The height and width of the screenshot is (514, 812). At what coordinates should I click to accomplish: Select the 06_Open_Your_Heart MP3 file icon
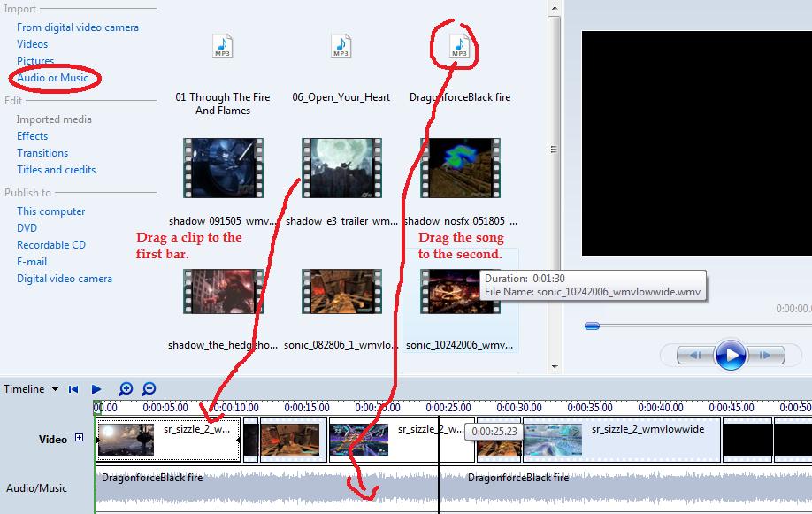[341, 46]
